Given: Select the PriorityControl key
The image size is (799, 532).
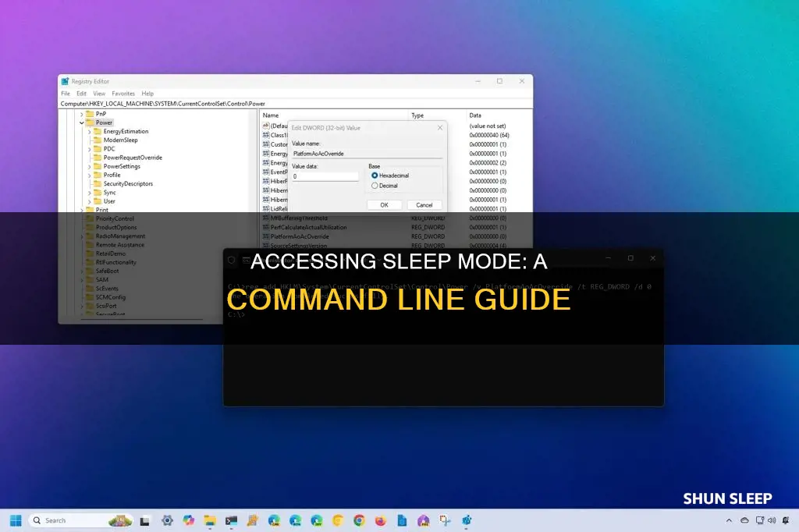Looking at the screenshot, I should (x=115, y=218).
